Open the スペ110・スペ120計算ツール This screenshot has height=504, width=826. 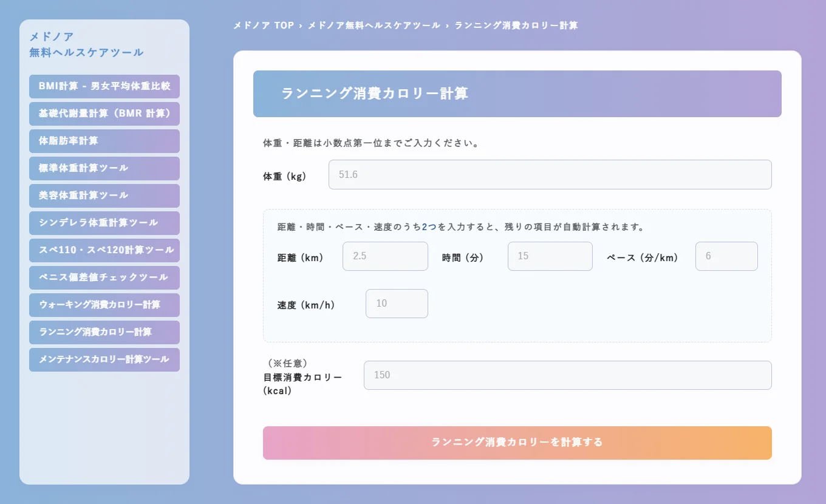pos(104,250)
